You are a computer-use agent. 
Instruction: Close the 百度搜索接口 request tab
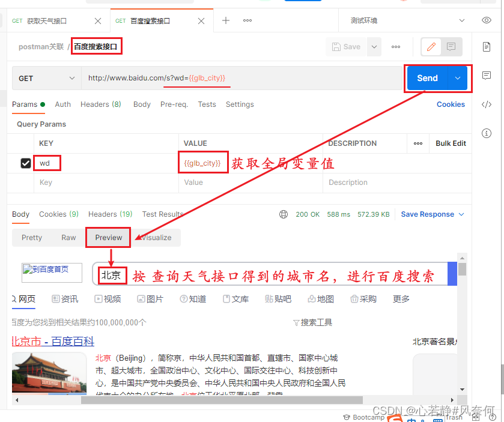[x=201, y=21]
